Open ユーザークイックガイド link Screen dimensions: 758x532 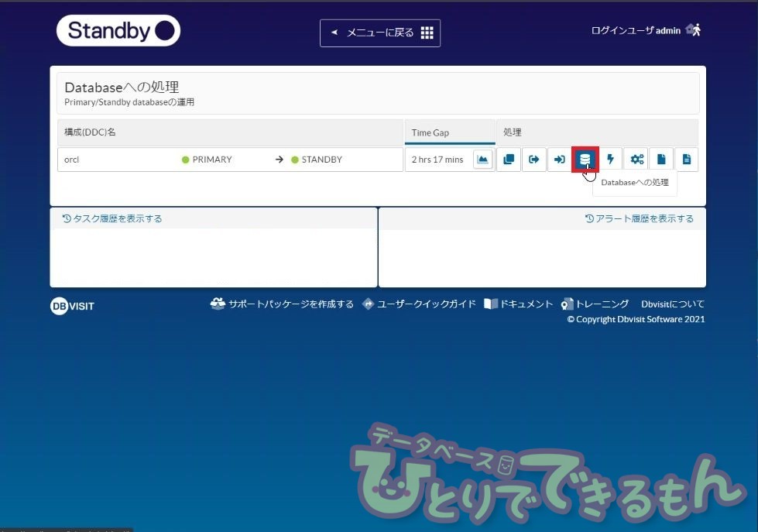(419, 304)
